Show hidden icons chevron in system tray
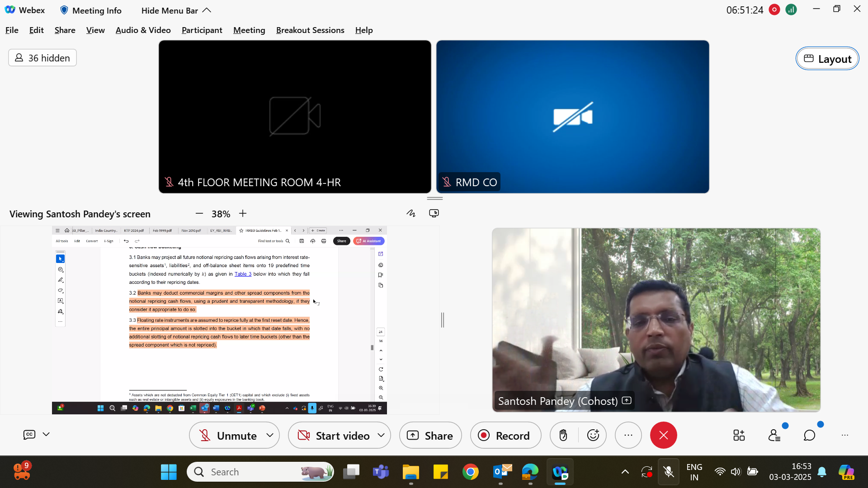Viewport: 868px width, 488px height. coord(625,472)
